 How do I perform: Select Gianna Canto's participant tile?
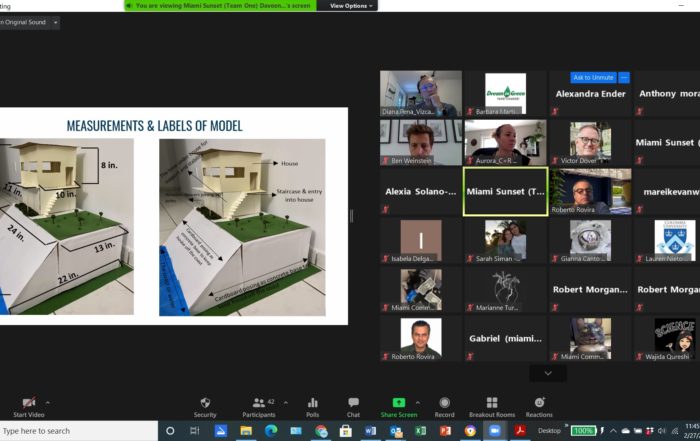[590, 241]
